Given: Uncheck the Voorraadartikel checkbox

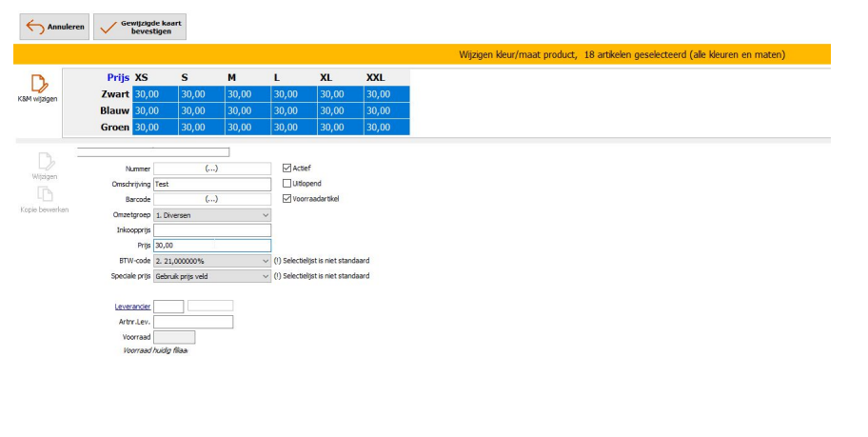Looking at the screenshot, I should [287, 199].
